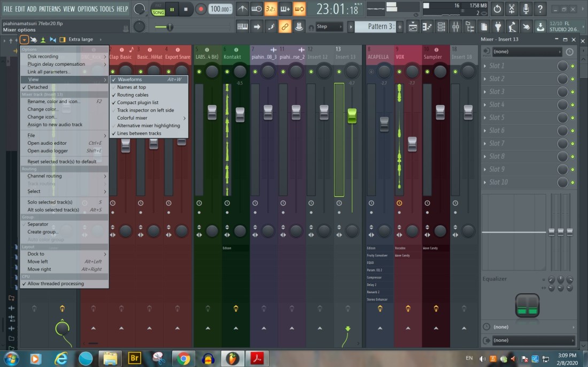Toggle the link (chain) icon in toolbar
Viewport: 588px width, 367px height.
[x=285, y=27]
